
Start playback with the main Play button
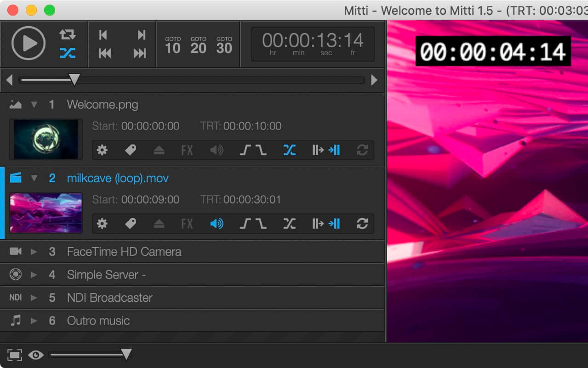[x=29, y=43]
